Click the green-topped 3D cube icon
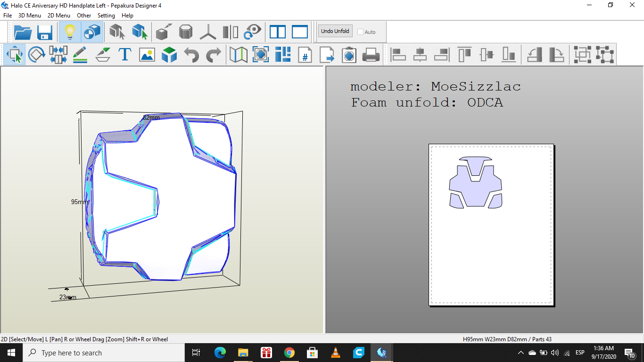The height and width of the screenshot is (362, 644). [169, 55]
